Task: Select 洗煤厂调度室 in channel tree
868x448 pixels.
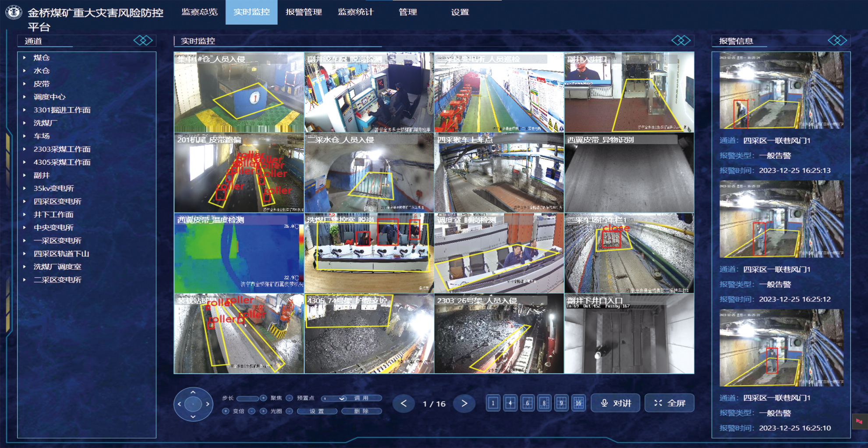Action: [57, 267]
